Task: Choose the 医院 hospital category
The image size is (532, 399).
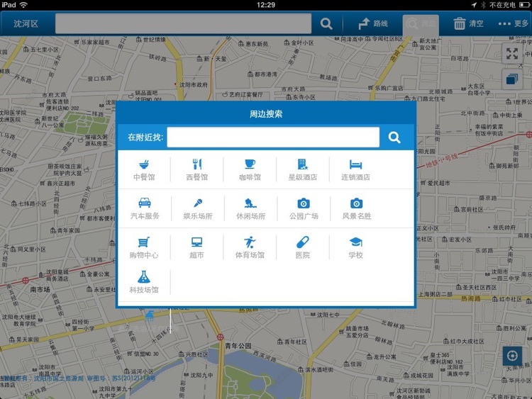Action: tap(303, 247)
